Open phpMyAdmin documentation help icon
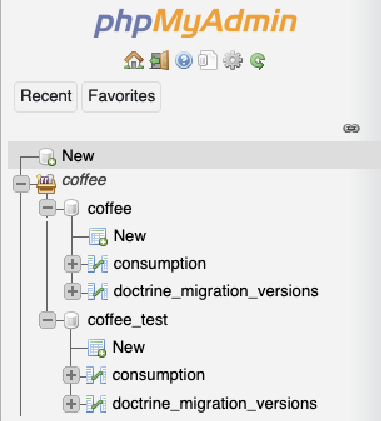The width and height of the screenshot is (381, 421). 184,60
